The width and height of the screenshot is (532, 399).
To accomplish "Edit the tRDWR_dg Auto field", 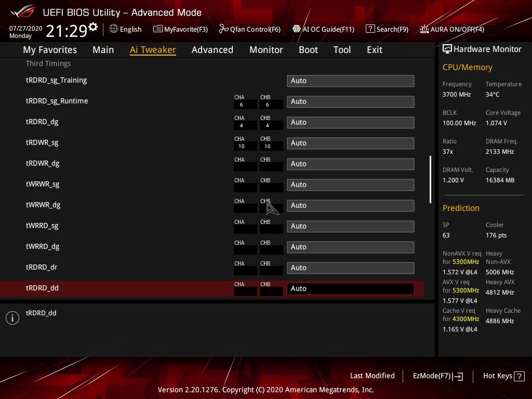I will coord(351,164).
